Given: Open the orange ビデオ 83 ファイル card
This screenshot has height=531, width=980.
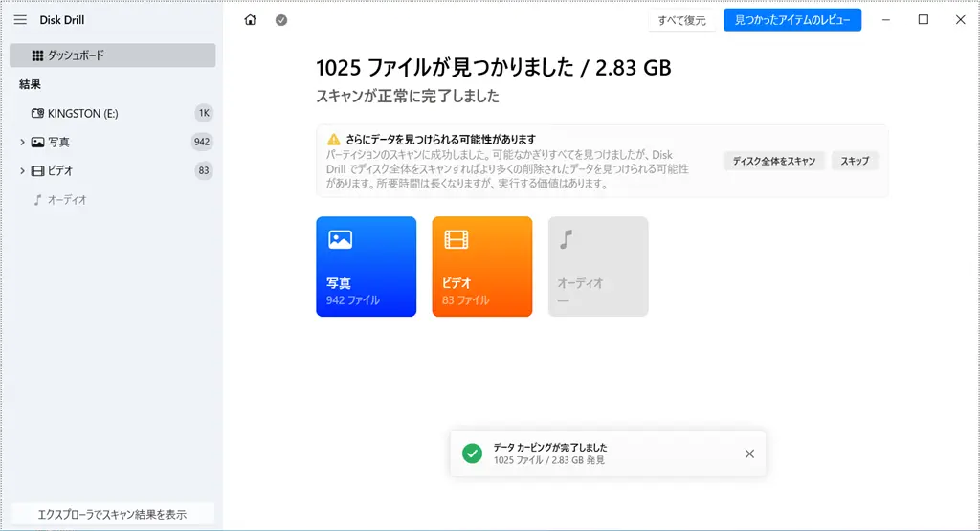Looking at the screenshot, I should (482, 266).
